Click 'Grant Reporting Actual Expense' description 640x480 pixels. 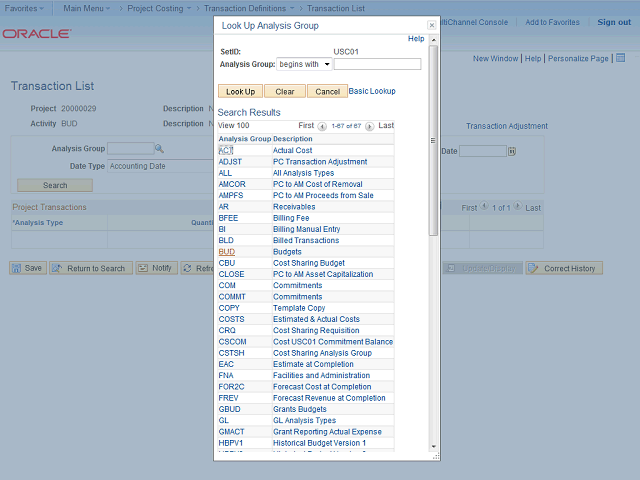[327, 432]
